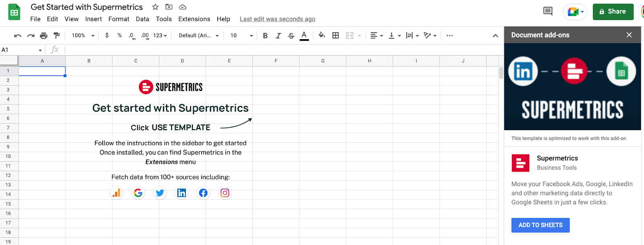Show more toolbar options ellipsis

[x=450, y=35]
